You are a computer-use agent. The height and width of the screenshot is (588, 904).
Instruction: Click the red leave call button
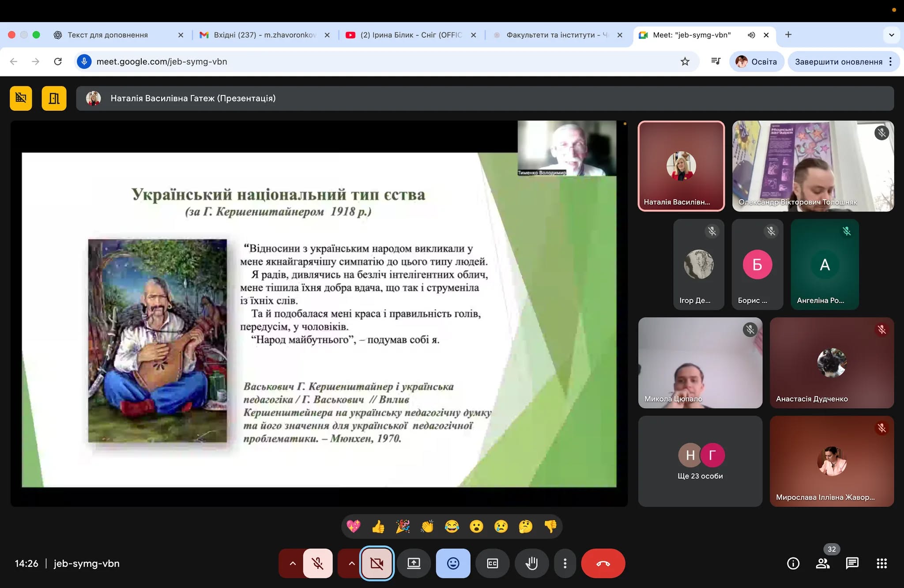[603, 563]
